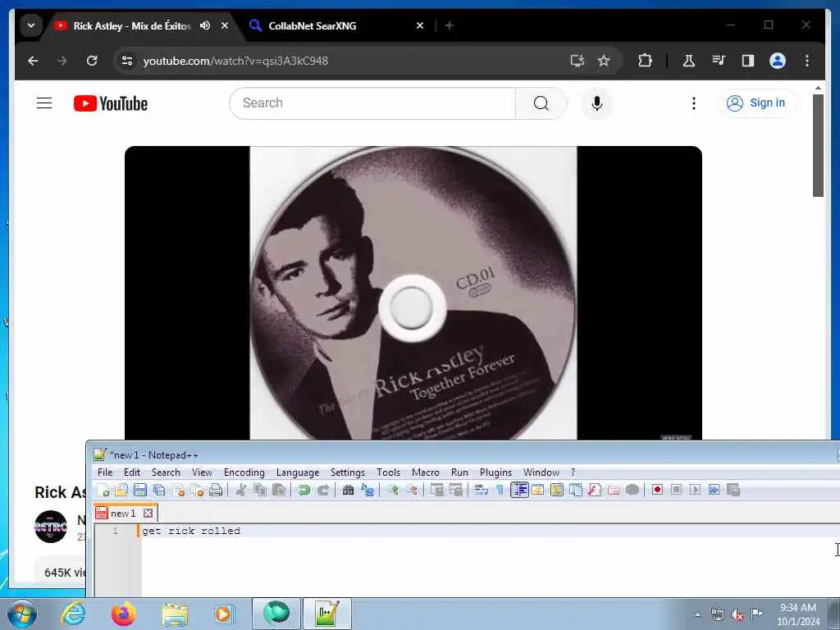
Task: Click the Redo arrow icon
Action: tap(323, 490)
